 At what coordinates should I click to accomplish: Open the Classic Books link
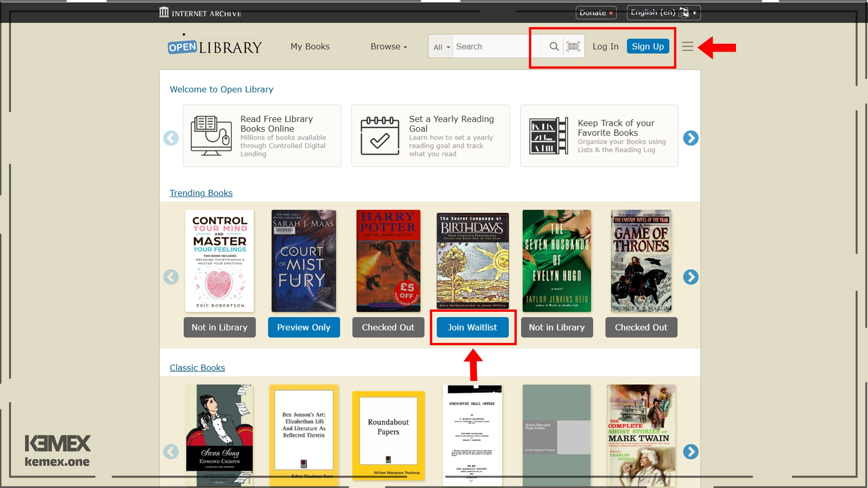tap(197, 368)
